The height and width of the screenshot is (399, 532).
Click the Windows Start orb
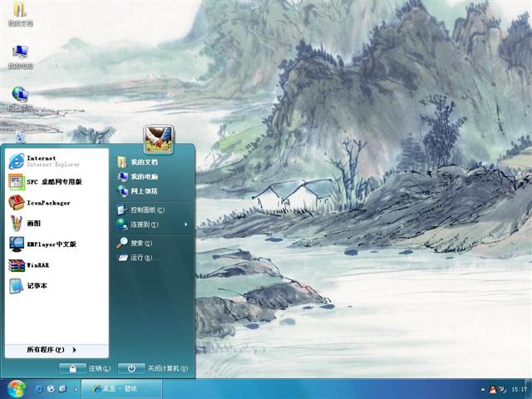coord(17,389)
